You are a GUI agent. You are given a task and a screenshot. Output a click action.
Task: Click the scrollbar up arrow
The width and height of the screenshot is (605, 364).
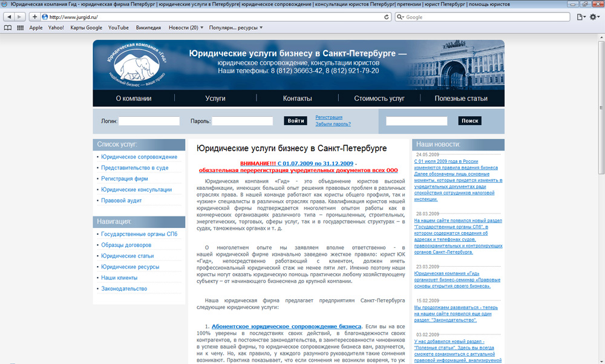click(601, 37)
